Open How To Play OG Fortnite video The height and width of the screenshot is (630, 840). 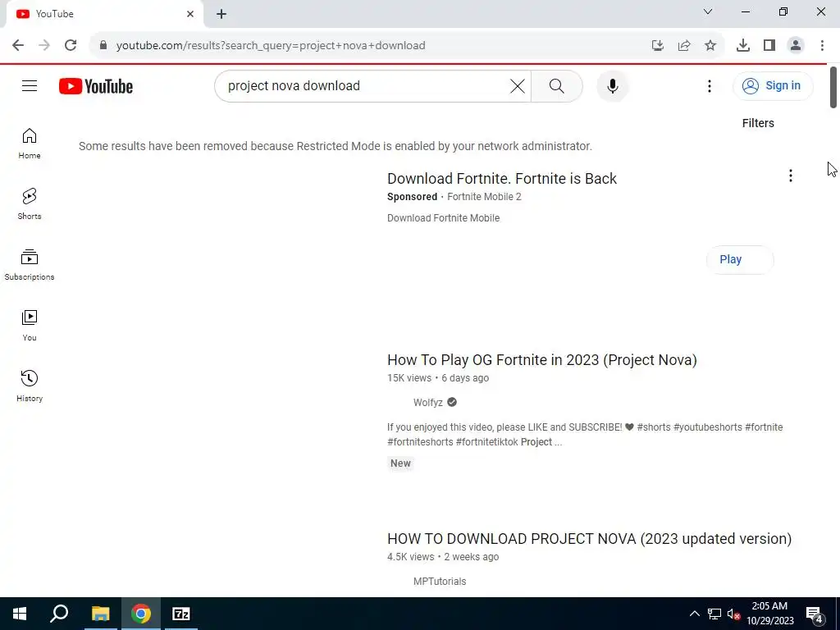(x=542, y=360)
